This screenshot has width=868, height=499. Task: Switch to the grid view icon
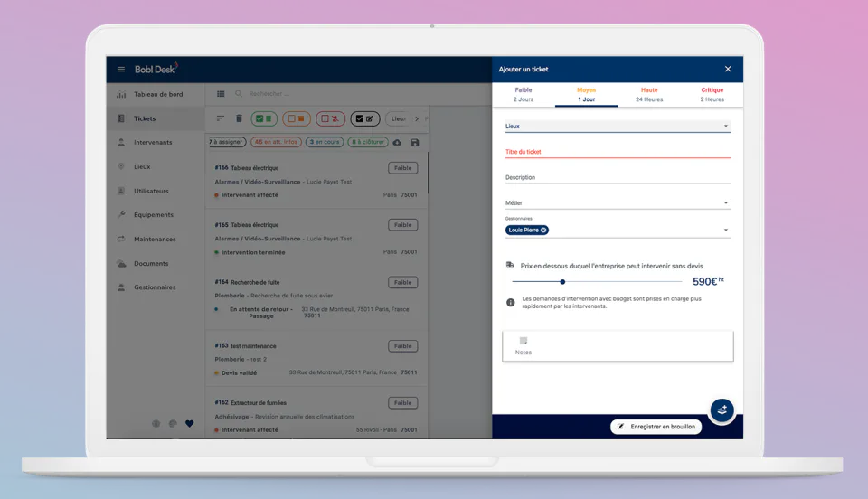click(x=221, y=94)
